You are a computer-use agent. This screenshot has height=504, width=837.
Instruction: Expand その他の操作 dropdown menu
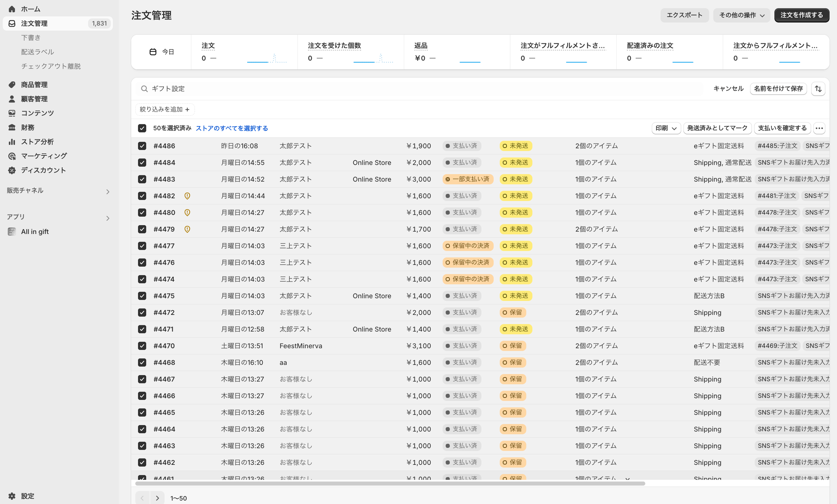[741, 15]
